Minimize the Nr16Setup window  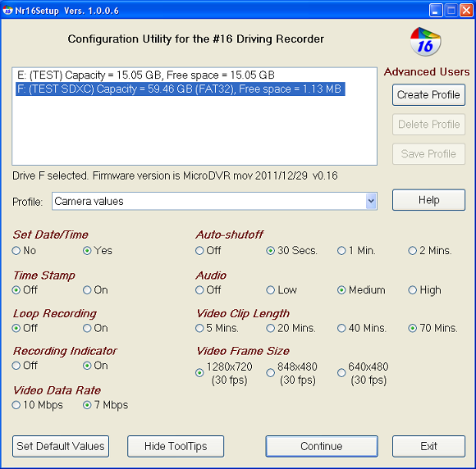[436, 11]
